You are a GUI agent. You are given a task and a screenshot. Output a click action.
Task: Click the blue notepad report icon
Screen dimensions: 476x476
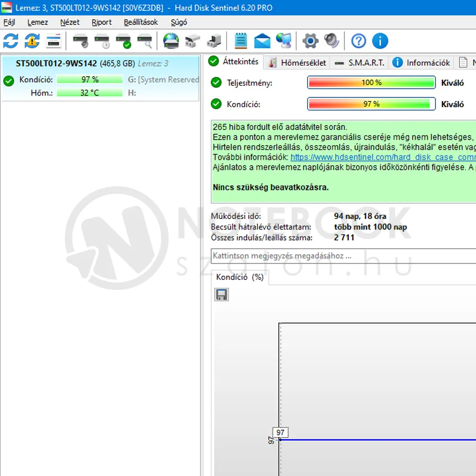tap(241, 41)
